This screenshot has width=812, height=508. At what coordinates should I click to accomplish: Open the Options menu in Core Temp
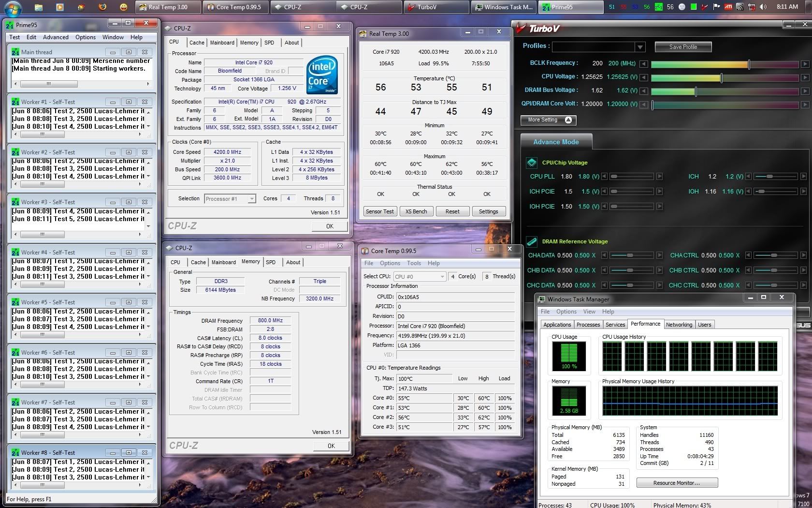(x=390, y=263)
